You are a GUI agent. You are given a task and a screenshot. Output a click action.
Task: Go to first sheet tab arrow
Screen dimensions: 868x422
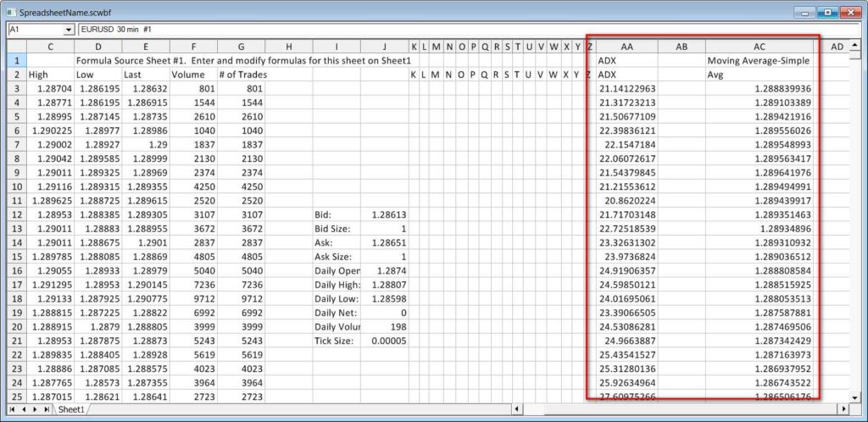tap(14, 409)
